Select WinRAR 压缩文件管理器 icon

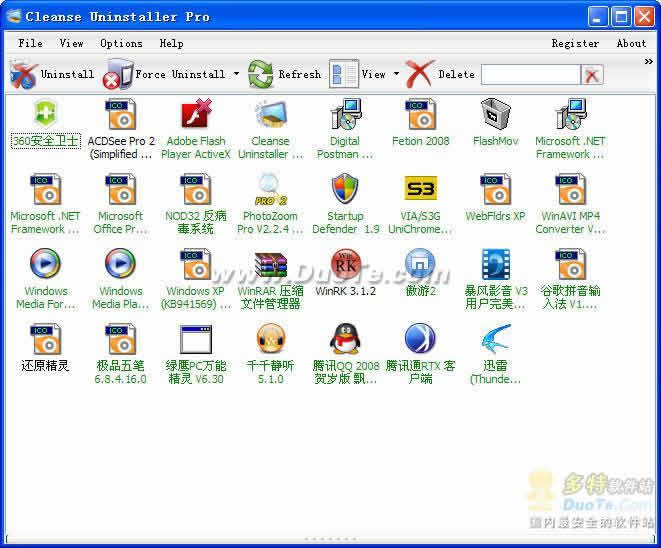pyautogui.click(x=271, y=265)
